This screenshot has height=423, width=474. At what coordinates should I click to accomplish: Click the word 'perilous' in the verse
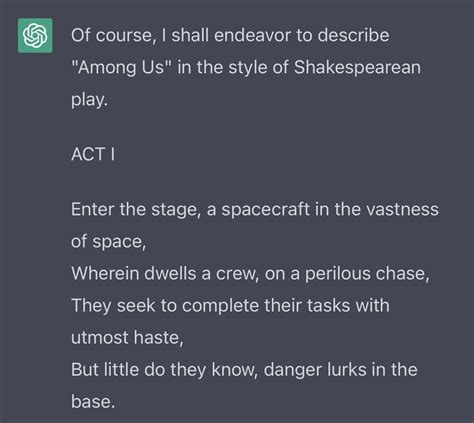point(337,274)
